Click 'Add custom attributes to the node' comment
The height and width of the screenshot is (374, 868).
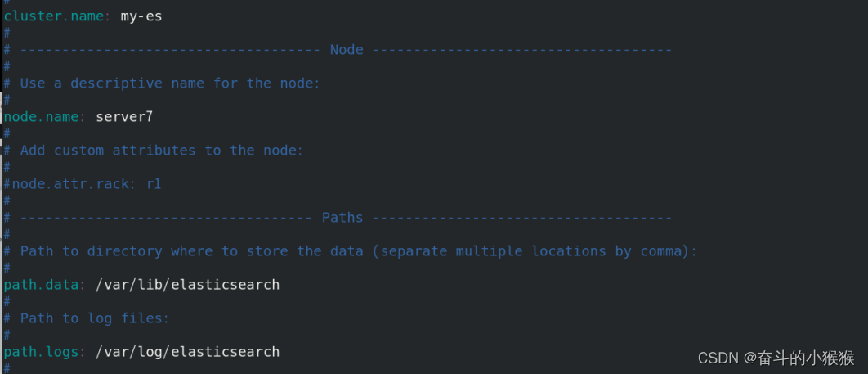[154, 151]
